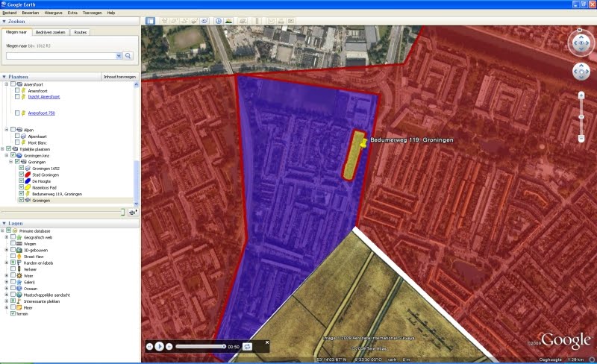This screenshot has width=597, height=364.
Task: Click the places opacity slider handle
Action: (122, 212)
